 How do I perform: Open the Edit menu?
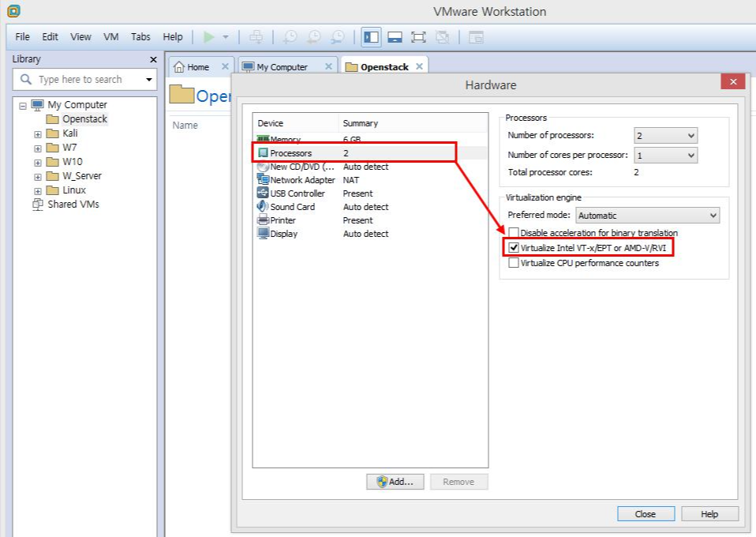(x=50, y=36)
